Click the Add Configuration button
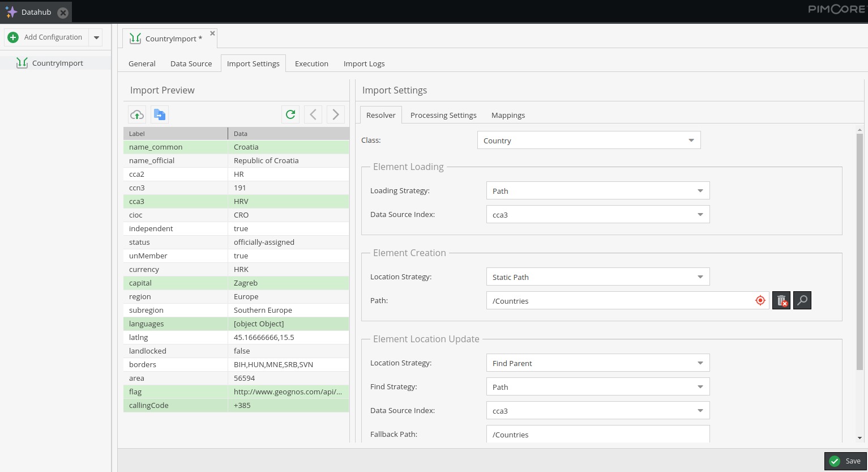Screen dimensions: 868x472 pos(46,37)
